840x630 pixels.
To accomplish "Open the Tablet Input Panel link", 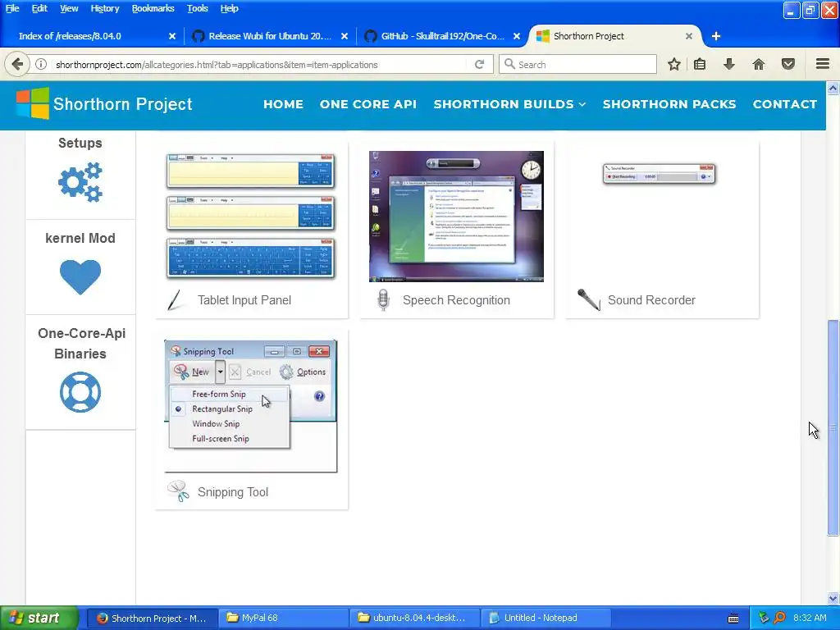I will coord(244,300).
